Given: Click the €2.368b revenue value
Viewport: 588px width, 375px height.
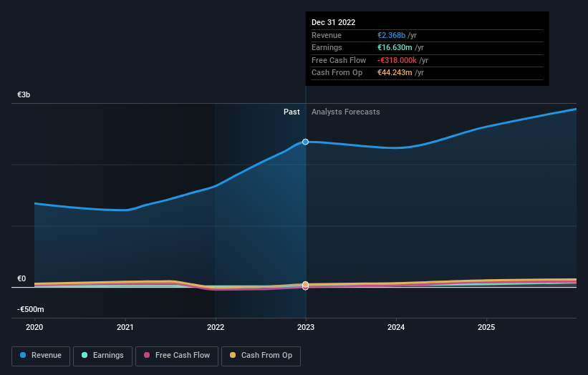Looking at the screenshot, I should point(391,35).
